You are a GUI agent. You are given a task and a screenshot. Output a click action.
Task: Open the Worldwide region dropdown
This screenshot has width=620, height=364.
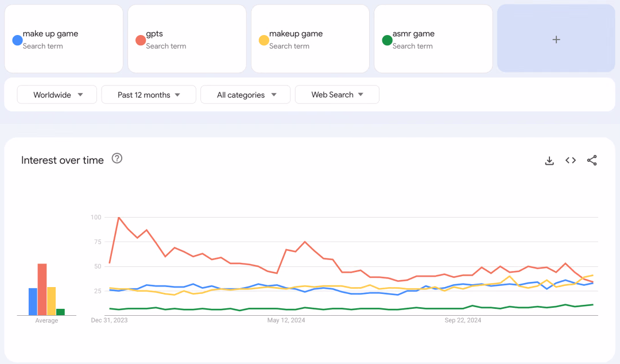(57, 95)
